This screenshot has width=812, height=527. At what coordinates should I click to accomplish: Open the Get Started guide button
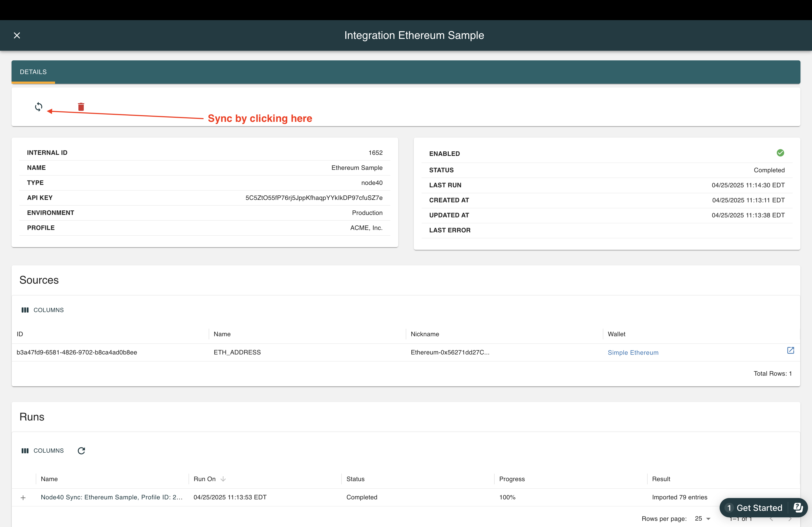point(753,508)
